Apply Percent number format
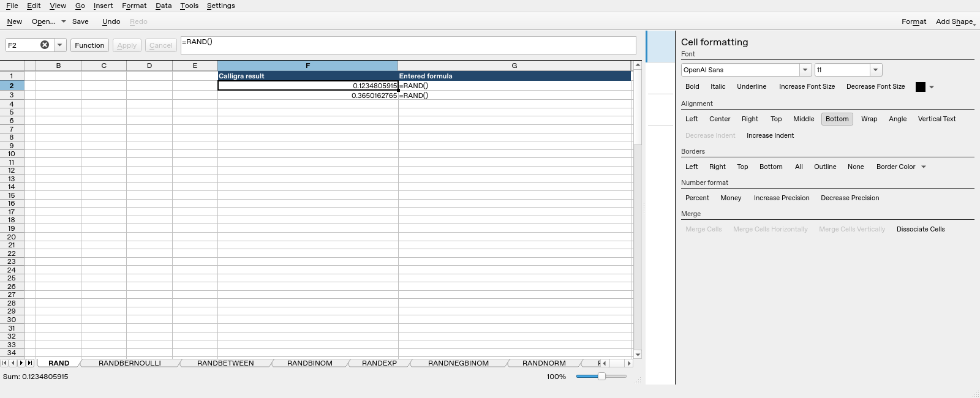This screenshot has width=980, height=398. pos(697,198)
